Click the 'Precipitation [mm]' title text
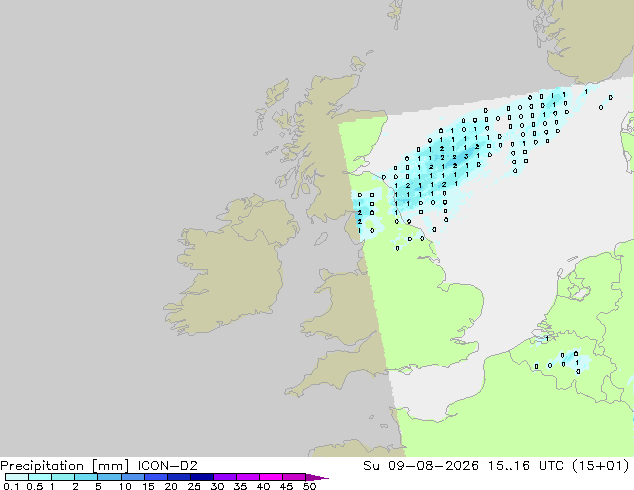634x490 pixels. pos(65,466)
